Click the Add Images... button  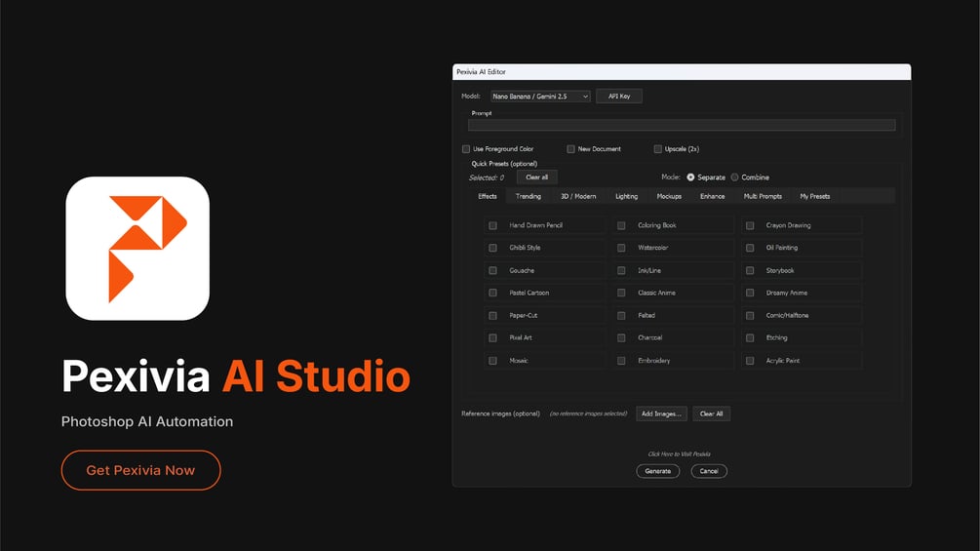click(661, 413)
